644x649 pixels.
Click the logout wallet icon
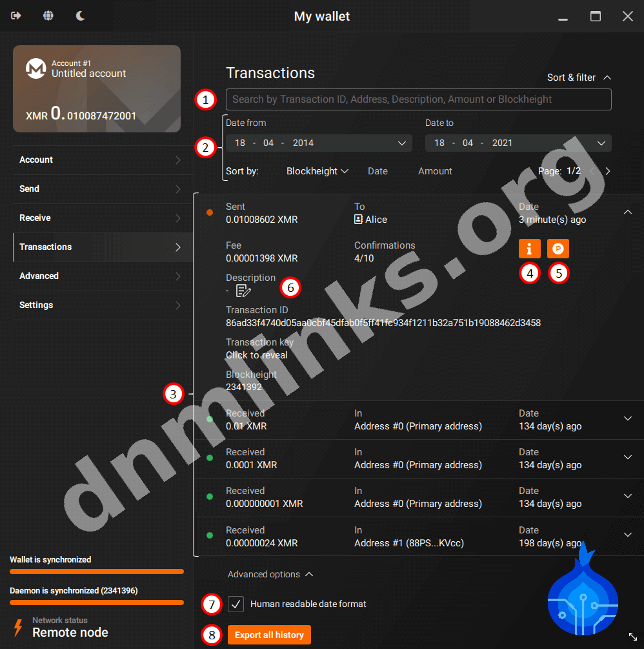16,16
